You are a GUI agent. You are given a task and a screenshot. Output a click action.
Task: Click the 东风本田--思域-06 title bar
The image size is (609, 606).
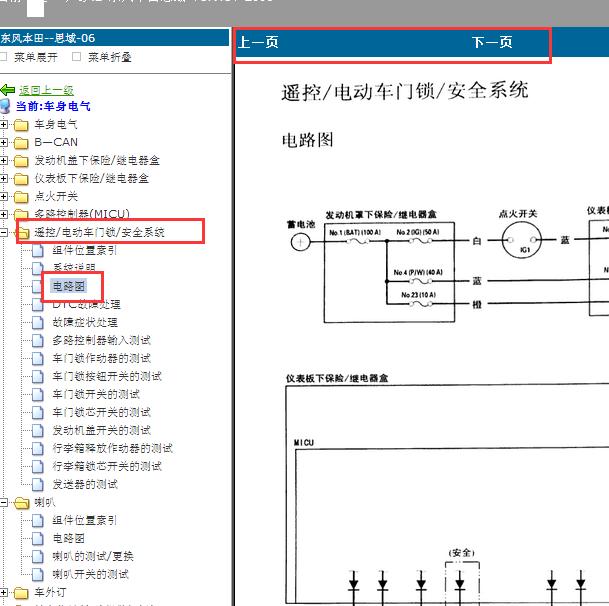pos(115,38)
